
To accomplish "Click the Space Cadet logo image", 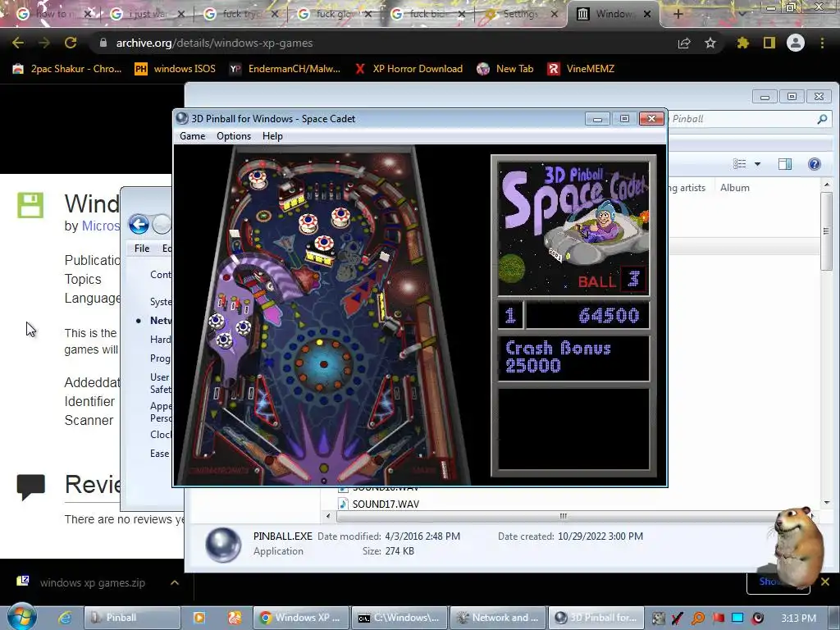I will click(x=573, y=228).
